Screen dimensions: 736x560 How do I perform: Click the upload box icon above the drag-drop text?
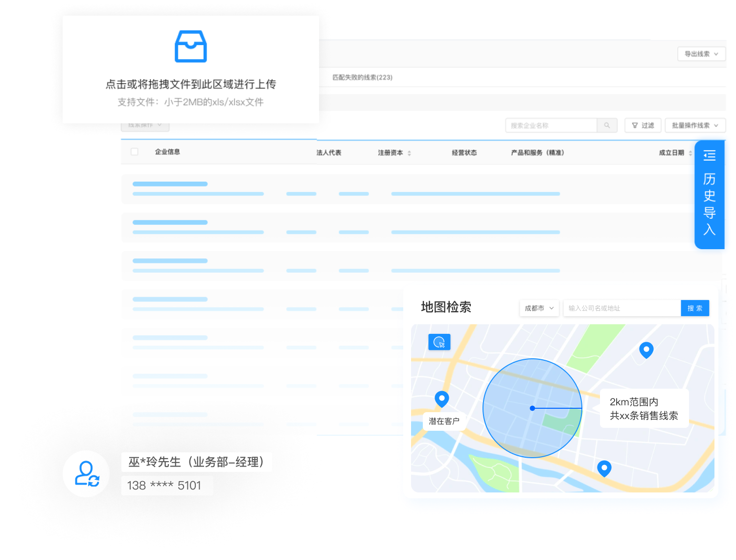[190, 47]
